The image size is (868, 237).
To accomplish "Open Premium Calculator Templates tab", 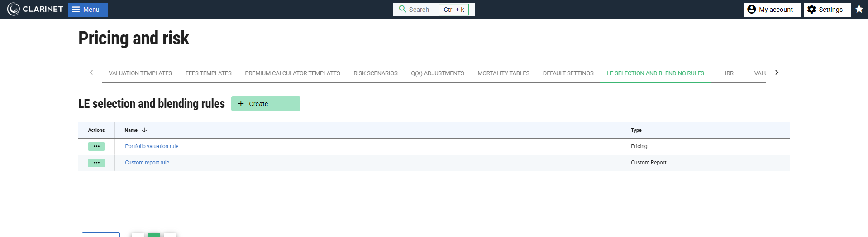I will click(x=292, y=73).
